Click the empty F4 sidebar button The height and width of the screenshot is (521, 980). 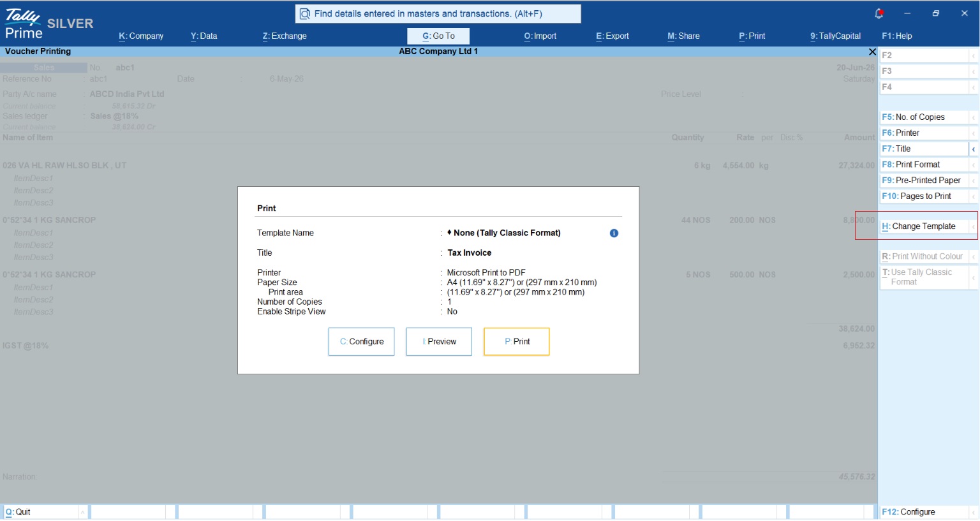[924, 87]
